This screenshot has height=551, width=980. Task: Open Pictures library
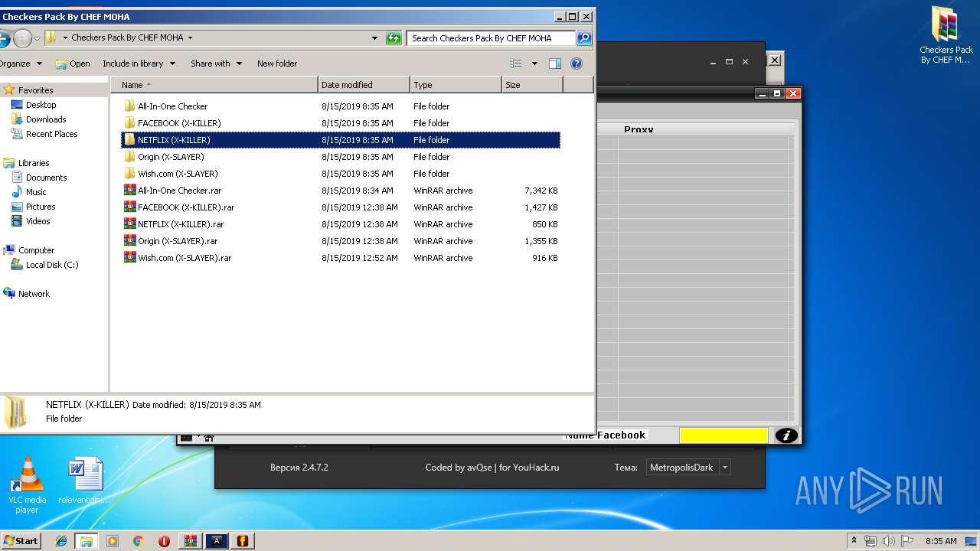[x=34, y=207]
